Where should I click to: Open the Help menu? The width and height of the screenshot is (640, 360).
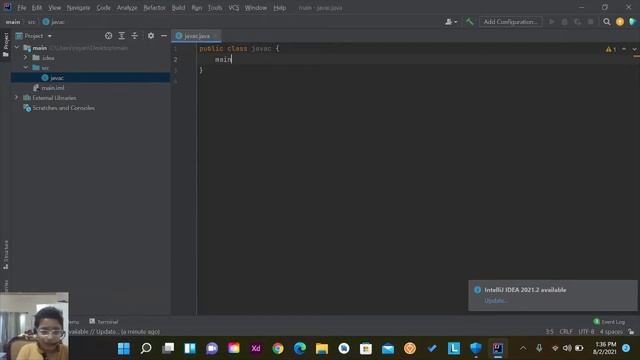click(280, 8)
